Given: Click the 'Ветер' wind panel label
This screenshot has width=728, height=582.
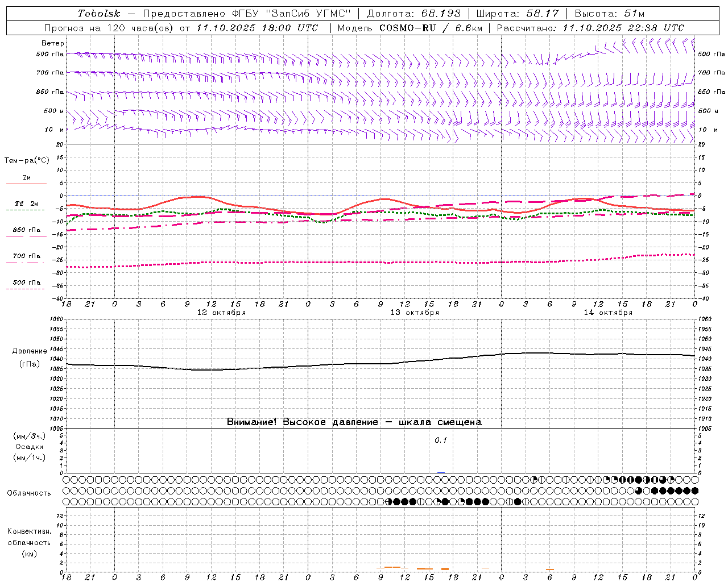Looking at the screenshot, I should [53, 43].
